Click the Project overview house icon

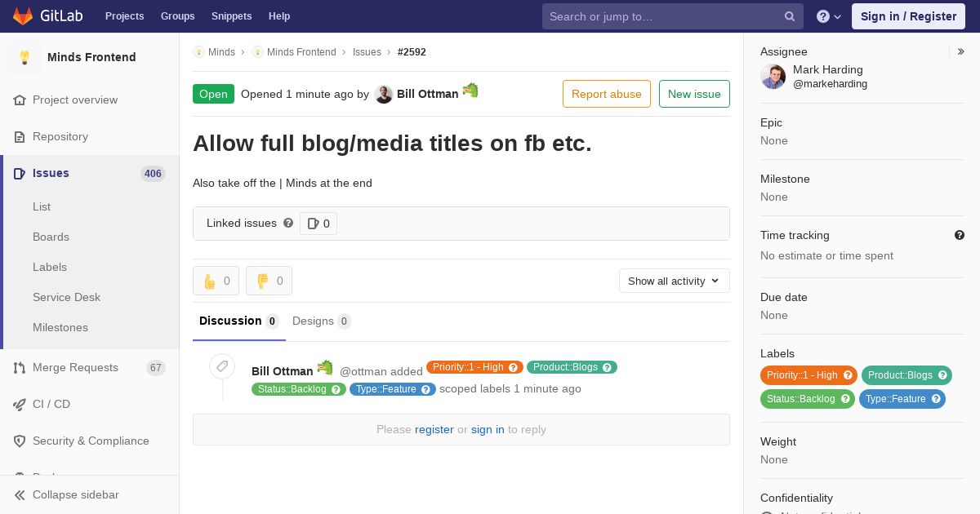pyautogui.click(x=20, y=100)
